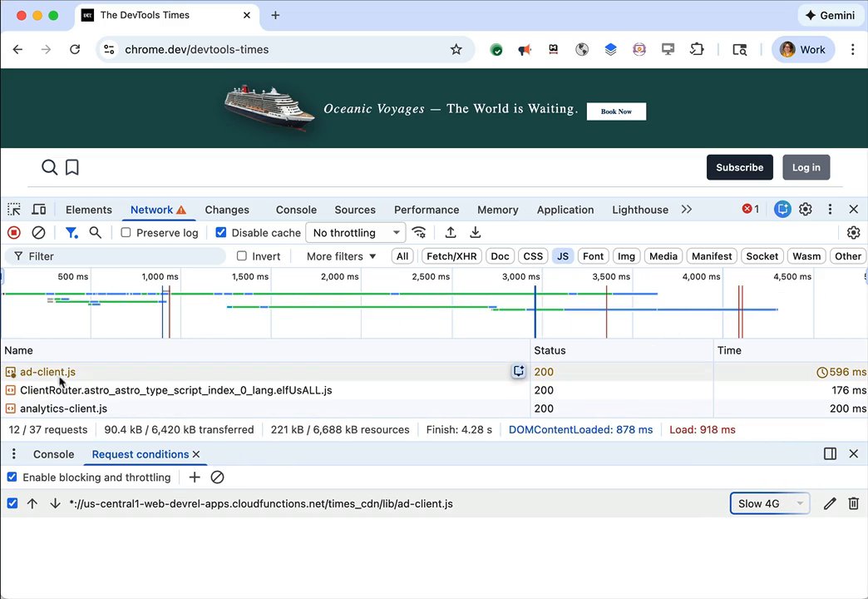Click the Filter input field
868x599 pixels.
[116, 256]
